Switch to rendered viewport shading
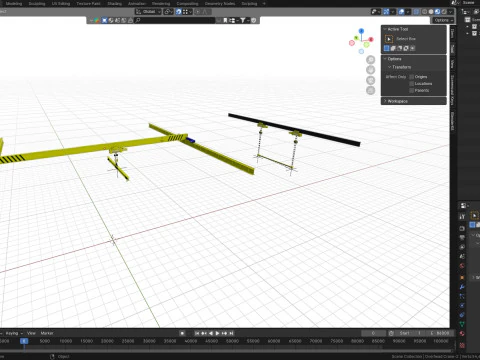 click(x=444, y=12)
